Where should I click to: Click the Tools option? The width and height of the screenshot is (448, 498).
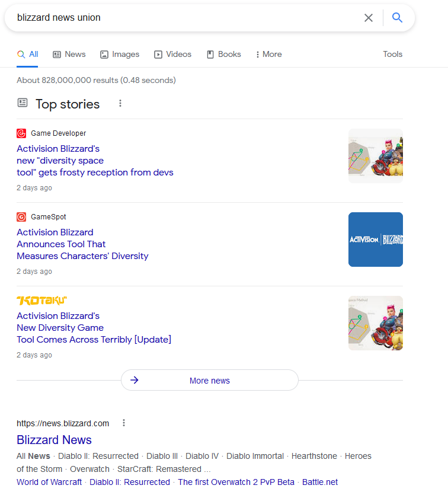[x=392, y=54]
